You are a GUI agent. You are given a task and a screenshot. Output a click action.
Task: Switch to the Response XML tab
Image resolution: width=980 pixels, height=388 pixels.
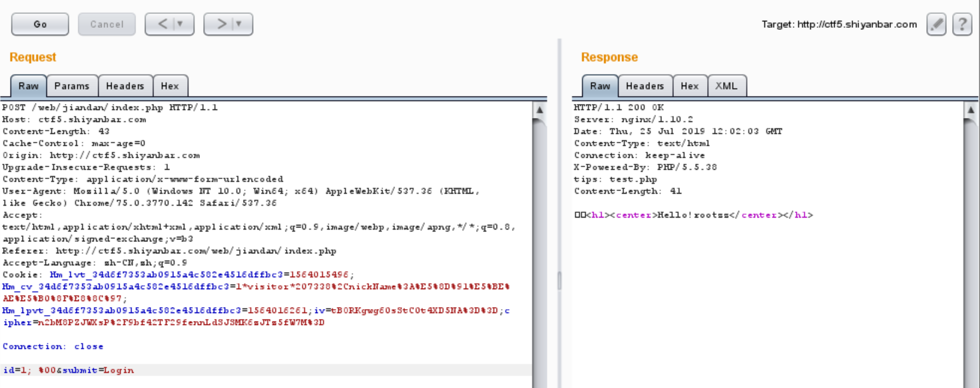726,86
